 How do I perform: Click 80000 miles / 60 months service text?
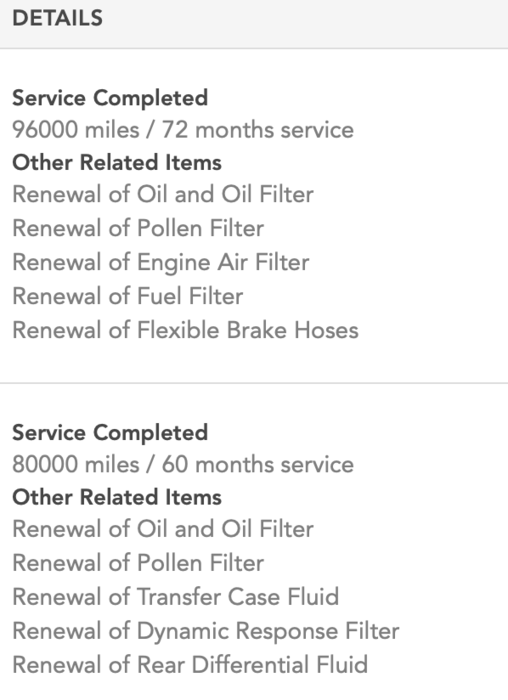click(183, 465)
